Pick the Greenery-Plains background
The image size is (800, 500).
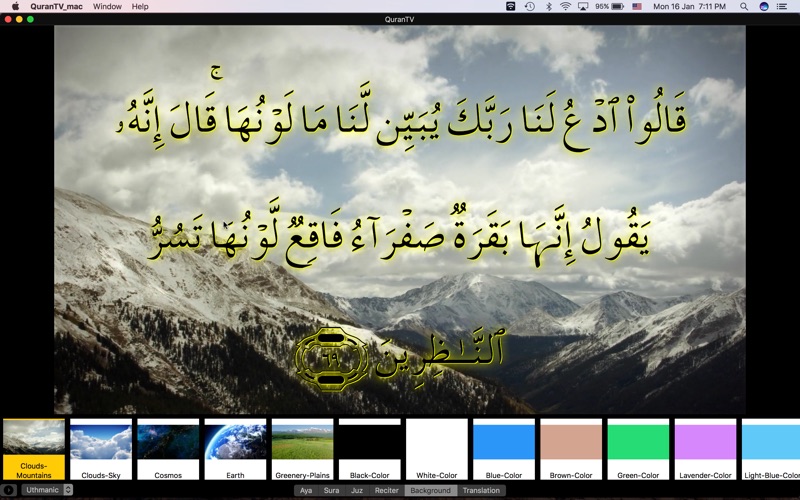(303, 449)
